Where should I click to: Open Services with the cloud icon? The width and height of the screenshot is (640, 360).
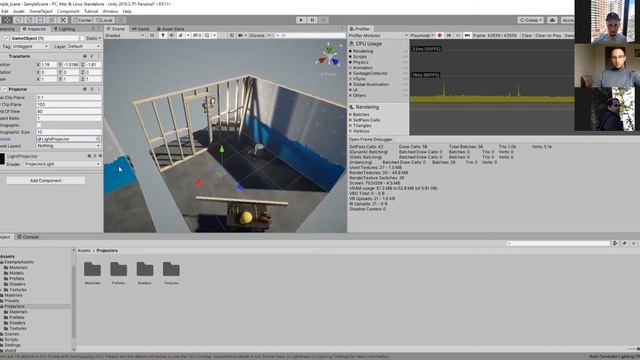coord(552,20)
